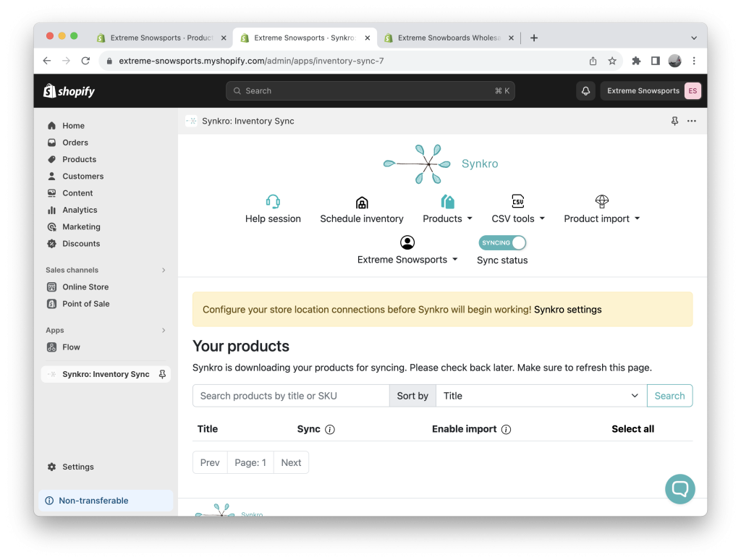Open the notifications bell
741x560 pixels.
click(585, 90)
